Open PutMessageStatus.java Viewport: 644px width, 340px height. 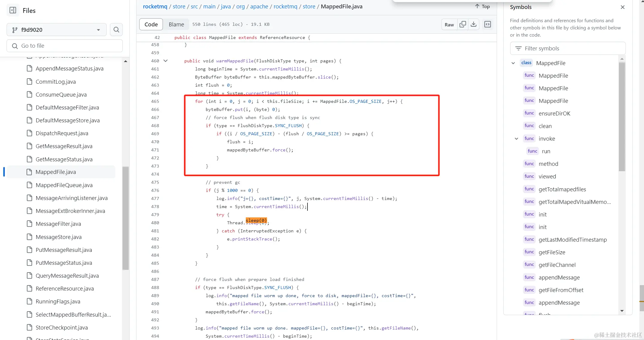pyautogui.click(x=64, y=263)
